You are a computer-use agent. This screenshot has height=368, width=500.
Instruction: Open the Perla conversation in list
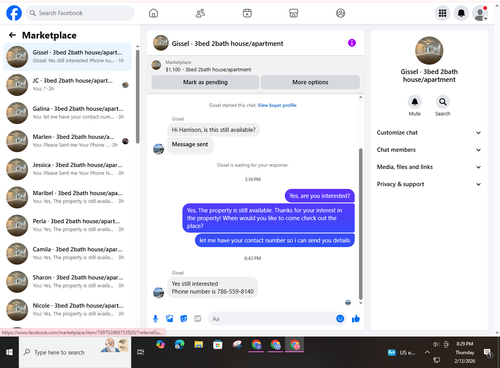coord(67,225)
